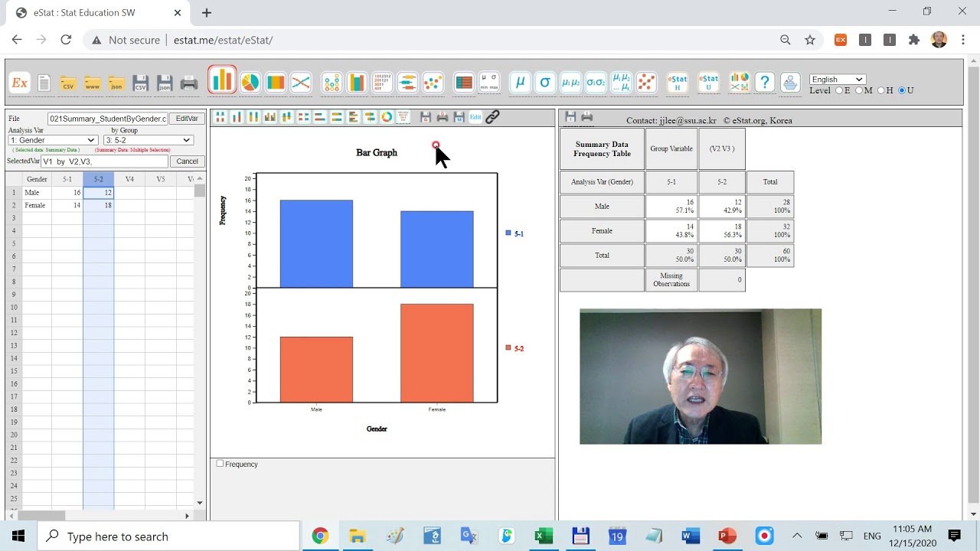The height and width of the screenshot is (551, 980).
Task: Select the histogram icon
Action: (x=357, y=83)
